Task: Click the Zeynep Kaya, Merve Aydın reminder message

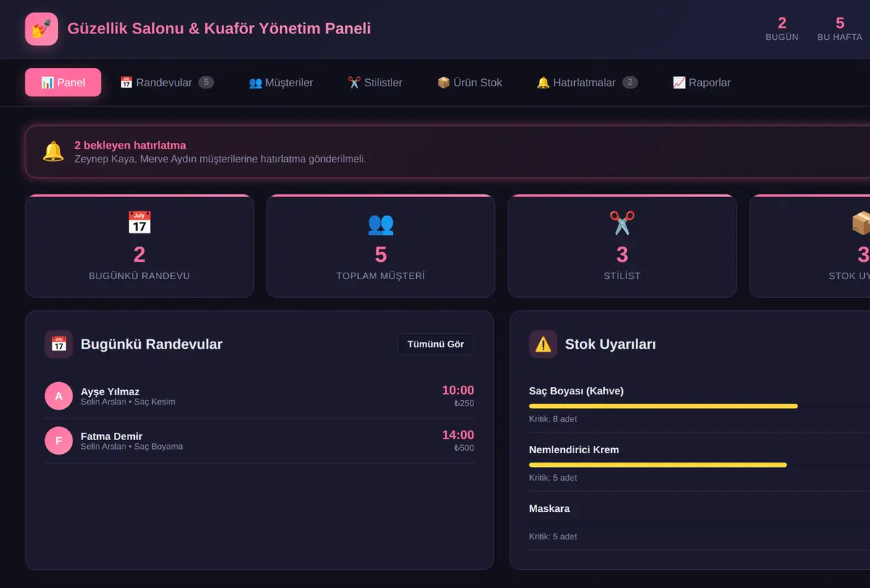Action: coord(220,159)
